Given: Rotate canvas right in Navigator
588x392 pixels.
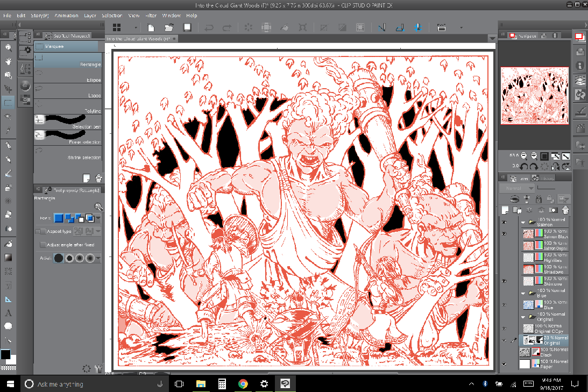Looking at the screenshot, I should tap(534, 166).
